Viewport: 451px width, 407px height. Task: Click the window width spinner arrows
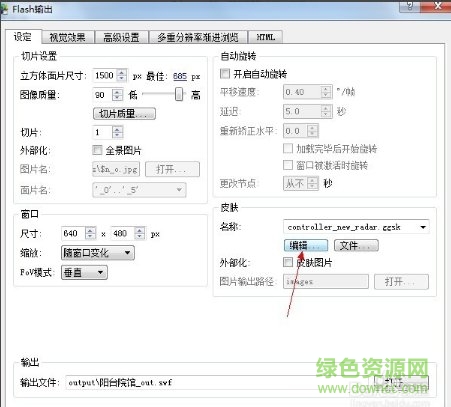pos(90,233)
